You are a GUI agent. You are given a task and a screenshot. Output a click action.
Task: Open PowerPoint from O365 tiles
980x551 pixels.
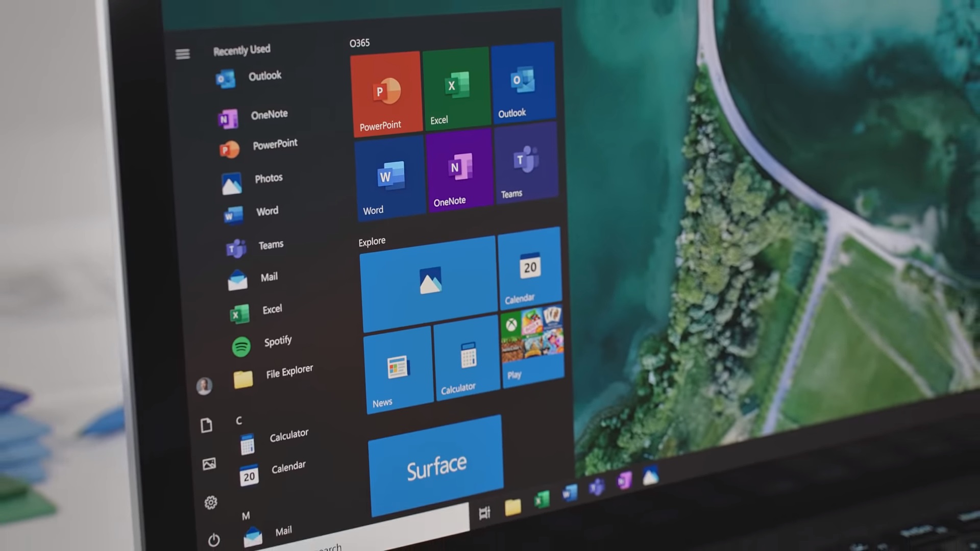click(x=384, y=91)
